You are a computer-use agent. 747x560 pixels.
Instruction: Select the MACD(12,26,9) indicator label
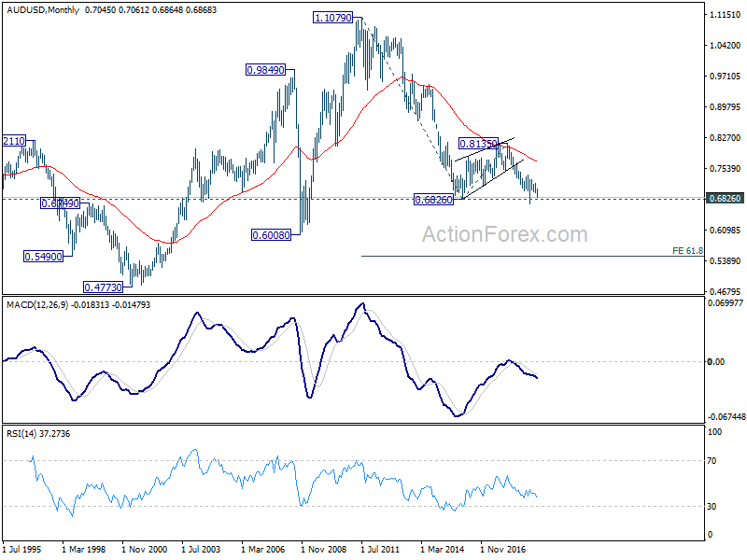point(37,305)
